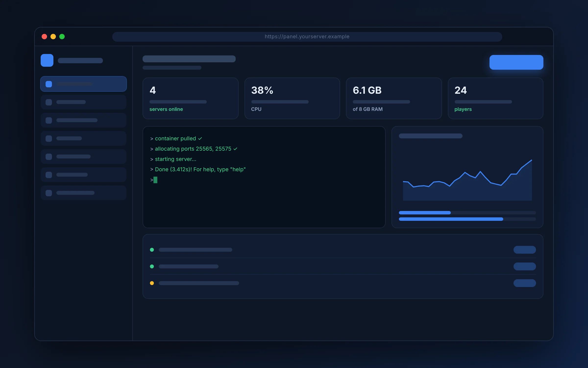Viewport: 588px width, 368px height.
Task: Click the red close window dot
Action: [44, 37]
